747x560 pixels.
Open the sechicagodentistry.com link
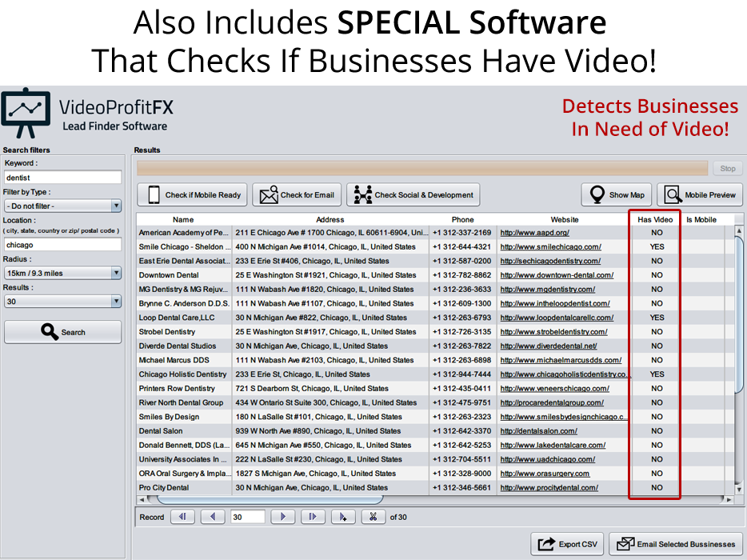point(550,261)
